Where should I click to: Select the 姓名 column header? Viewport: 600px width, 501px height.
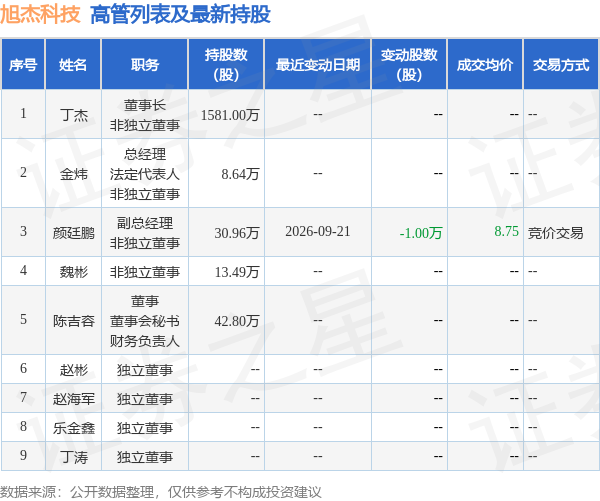coord(73,65)
